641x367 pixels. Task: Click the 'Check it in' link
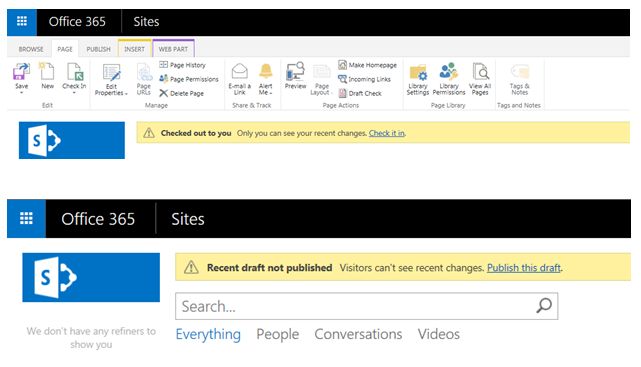coord(387,133)
